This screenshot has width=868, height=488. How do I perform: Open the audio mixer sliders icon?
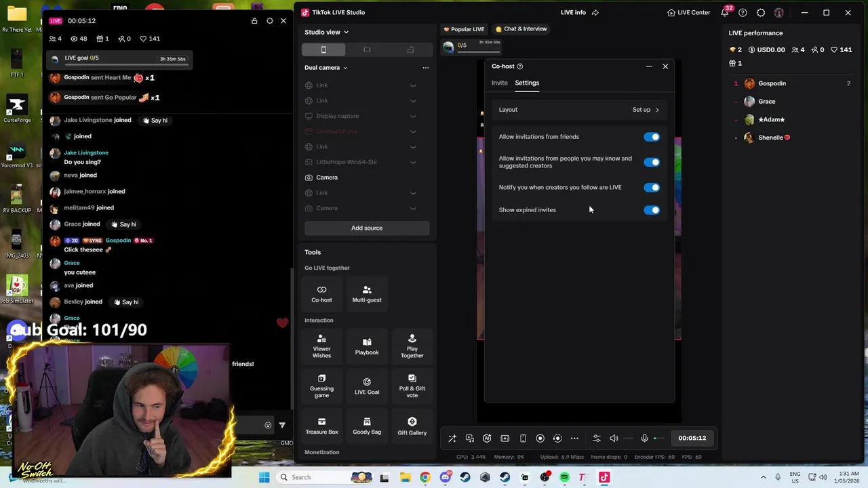(x=596, y=439)
